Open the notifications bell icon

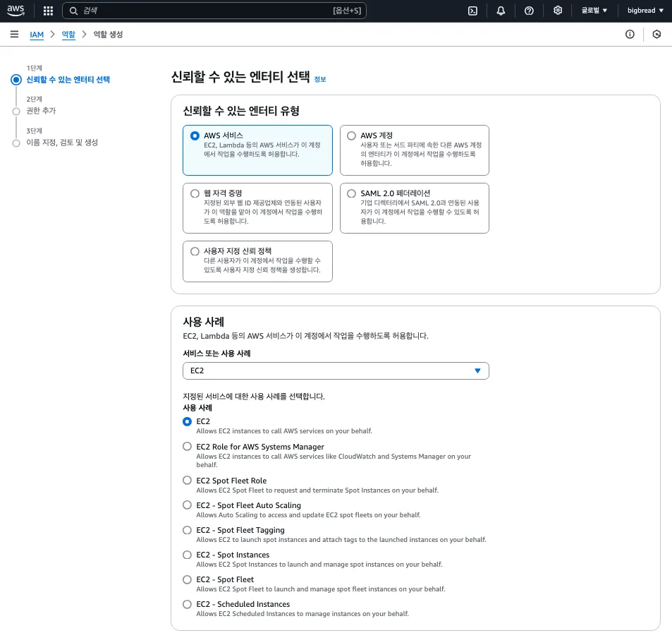[x=501, y=11]
